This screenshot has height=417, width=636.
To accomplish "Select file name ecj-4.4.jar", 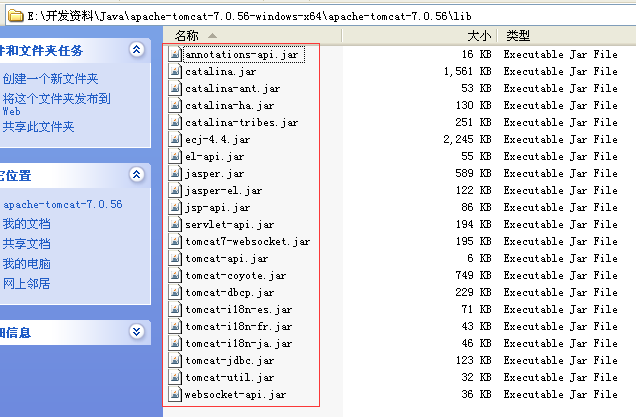I will coord(217,140).
